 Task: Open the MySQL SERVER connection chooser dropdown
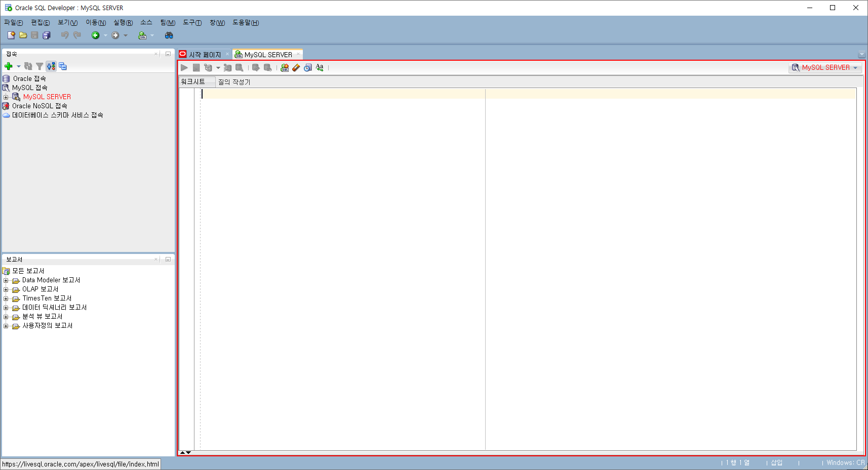tap(825, 67)
